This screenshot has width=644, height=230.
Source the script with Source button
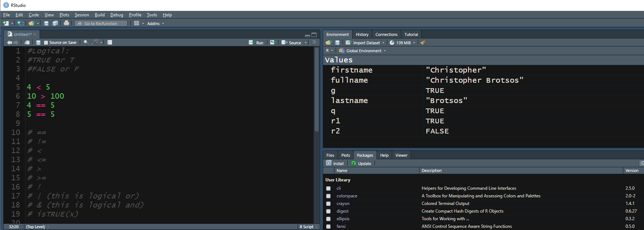point(291,42)
